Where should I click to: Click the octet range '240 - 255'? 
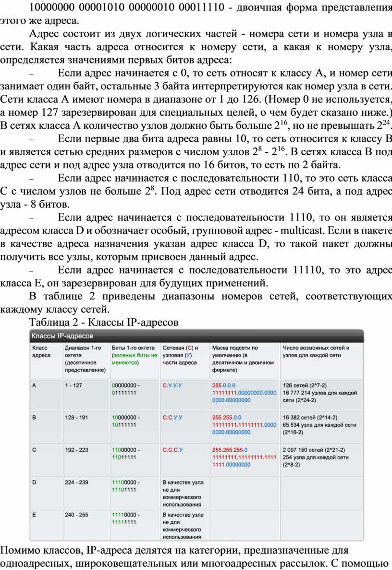tap(76, 515)
